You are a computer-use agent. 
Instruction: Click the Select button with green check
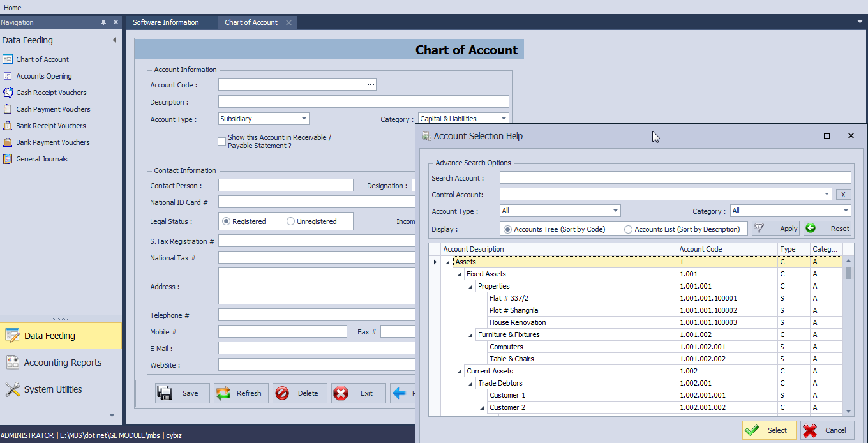[x=769, y=430]
